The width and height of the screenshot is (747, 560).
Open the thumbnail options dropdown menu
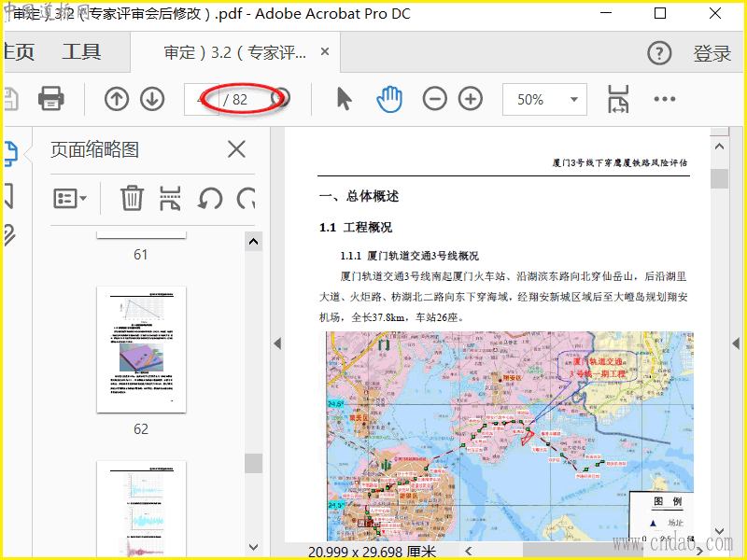click(x=70, y=198)
